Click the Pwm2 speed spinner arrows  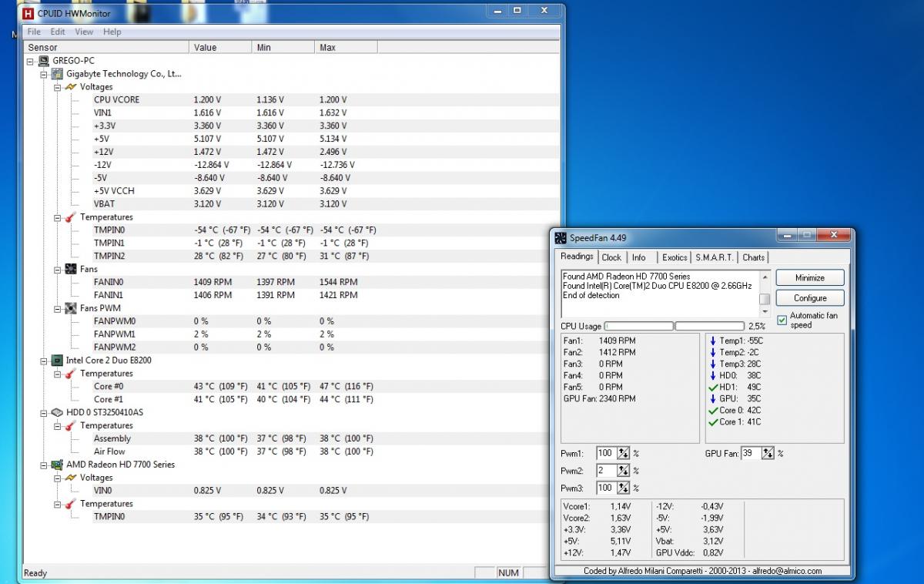tap(623, 470)
